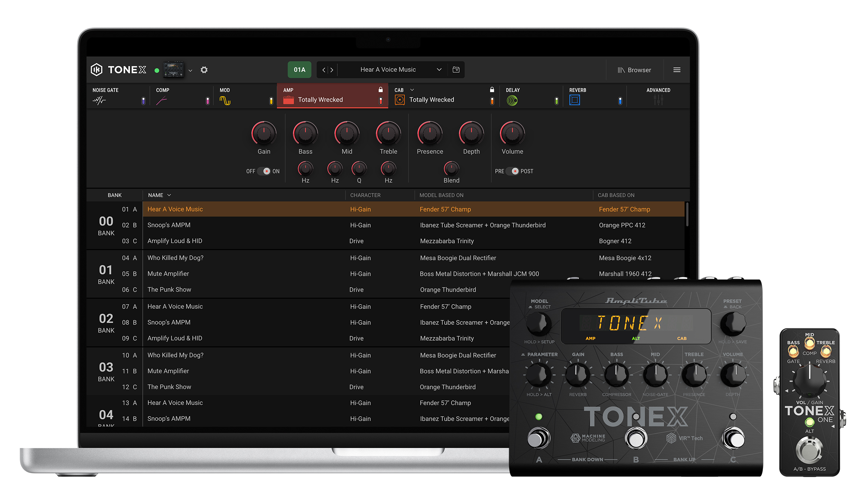This screenshot has height=504, width=866.
Task: Click the CHARACTER column header
Action: [x=365, y=195]
